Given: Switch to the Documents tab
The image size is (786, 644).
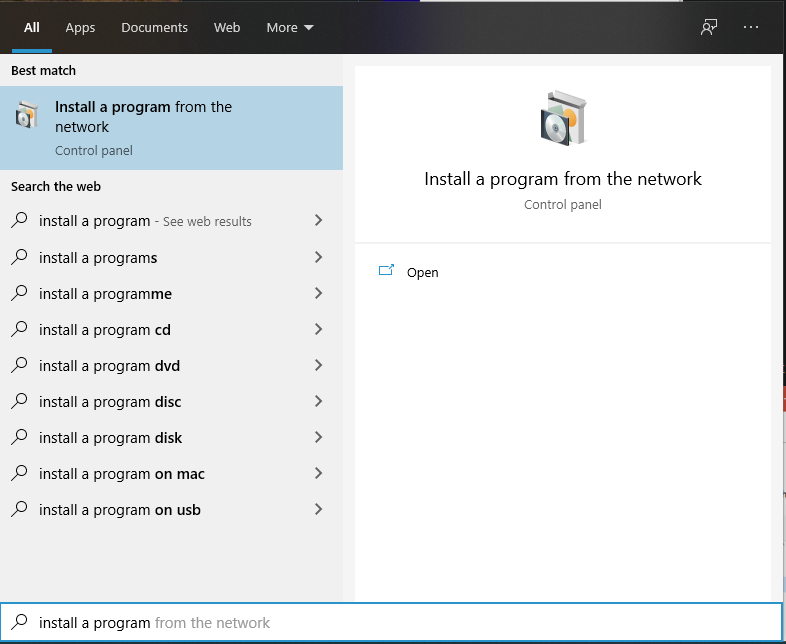Looking at the screenshot, I should point(154,27).
